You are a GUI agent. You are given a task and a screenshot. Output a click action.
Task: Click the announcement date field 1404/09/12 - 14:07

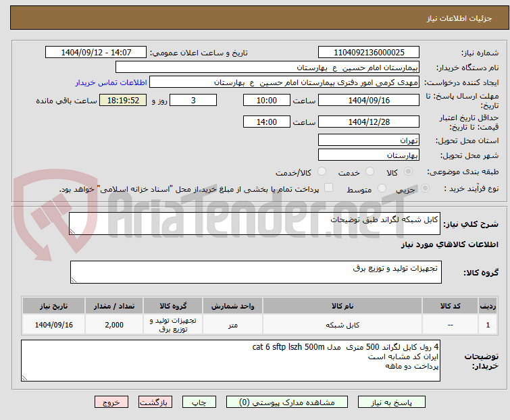click(96, 53)
